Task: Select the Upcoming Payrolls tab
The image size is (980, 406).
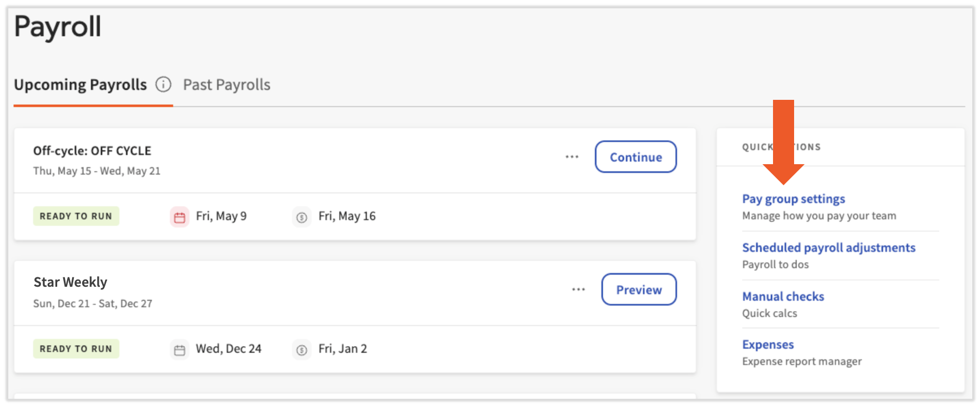Action: [80, 85]
